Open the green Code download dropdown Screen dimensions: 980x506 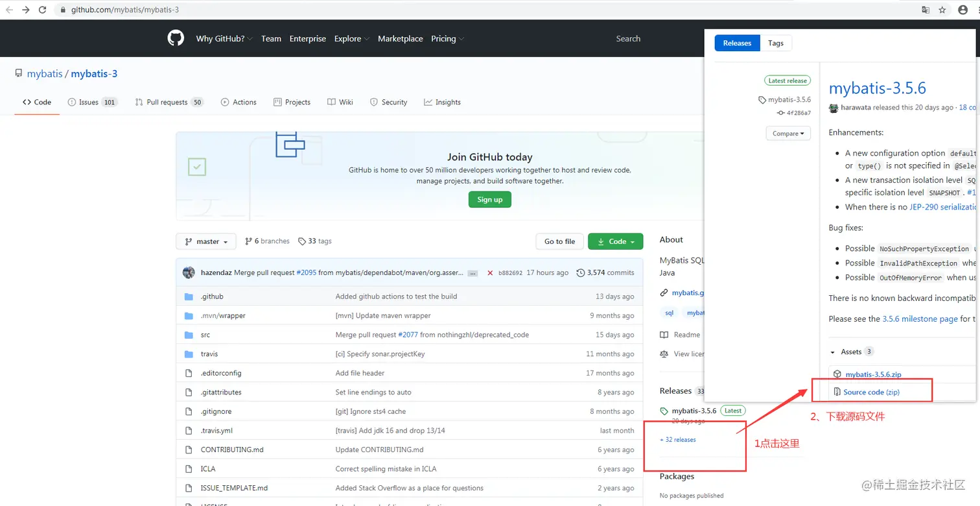[615, 241]
